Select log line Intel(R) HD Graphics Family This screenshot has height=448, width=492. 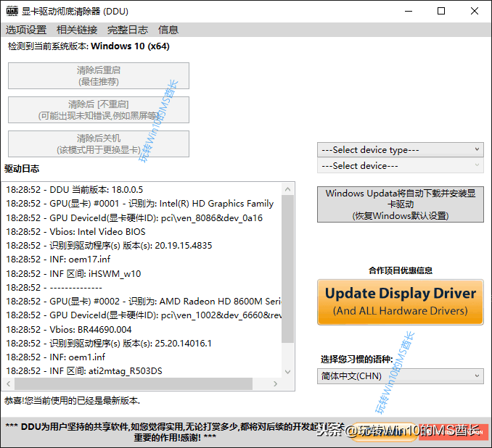(x=139, y=204)
